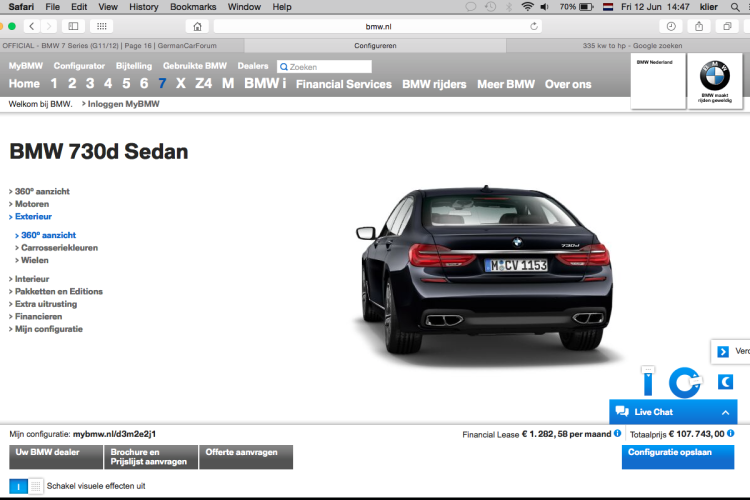Go back with Safari back arrow
The image size is (750, 500).
(x=32, y=26)
